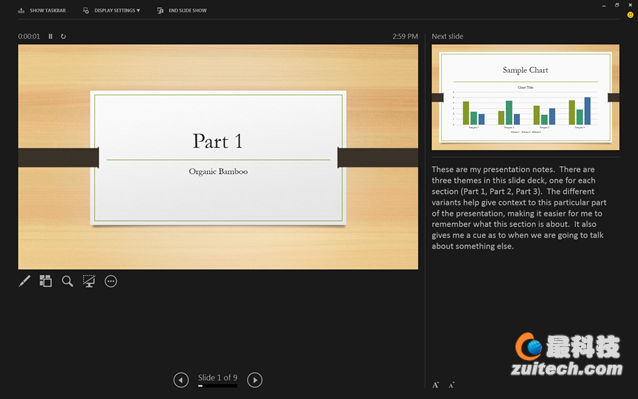Image resolution: width=638 pixels, height=399 pixels.
Task: Open Display Settings dropdown
Action: (x=111, y=11)
